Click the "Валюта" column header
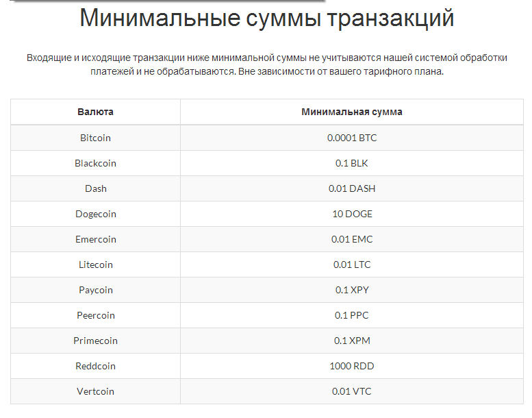This screenshot has width=532, height=418. (x=95, y=112)
